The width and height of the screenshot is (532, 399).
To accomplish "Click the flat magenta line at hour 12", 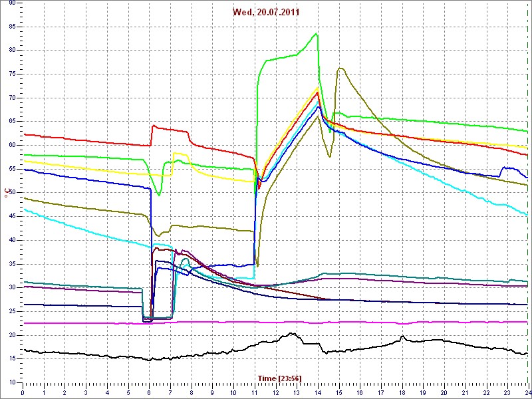I will (275, 322).
